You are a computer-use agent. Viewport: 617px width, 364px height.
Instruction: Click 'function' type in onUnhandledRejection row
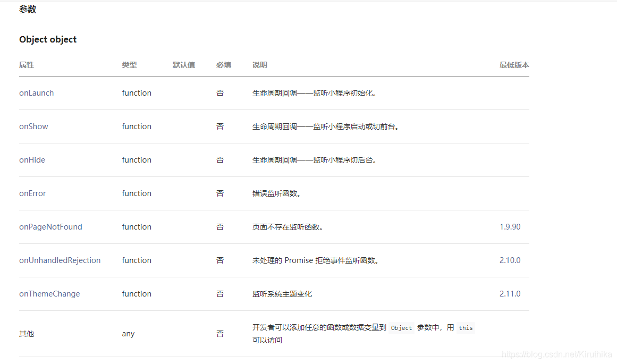tap(137, 260)
